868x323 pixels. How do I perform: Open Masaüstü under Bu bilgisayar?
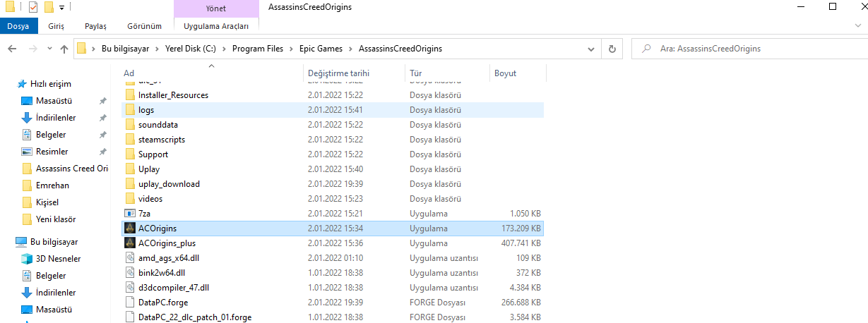coord(54,310)
